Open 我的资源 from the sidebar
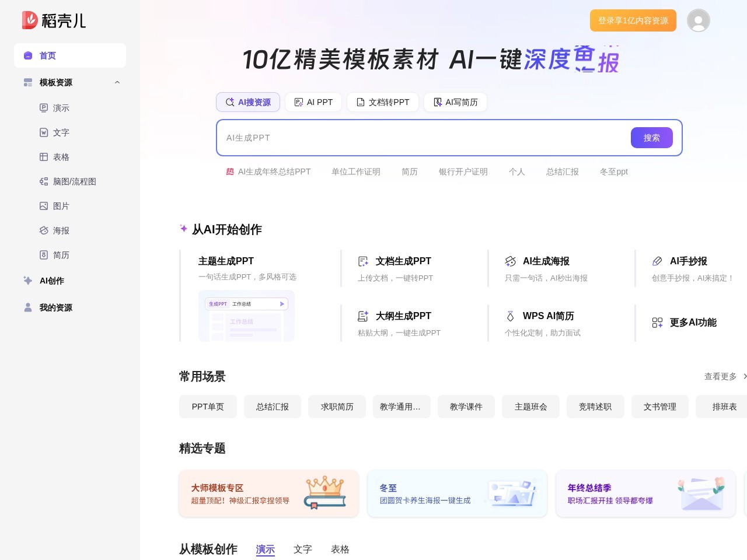This screenshot has width=747, height=560. tap(55, 307)
